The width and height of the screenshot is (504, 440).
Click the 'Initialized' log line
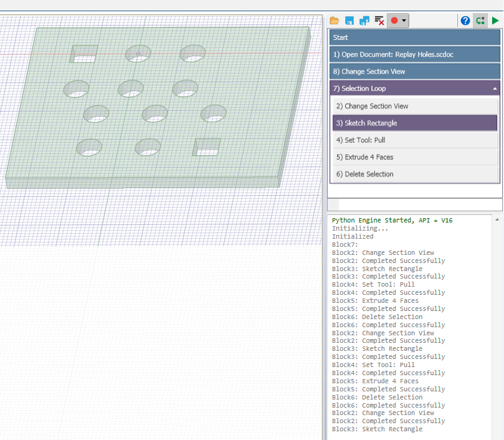click(353, 236)
